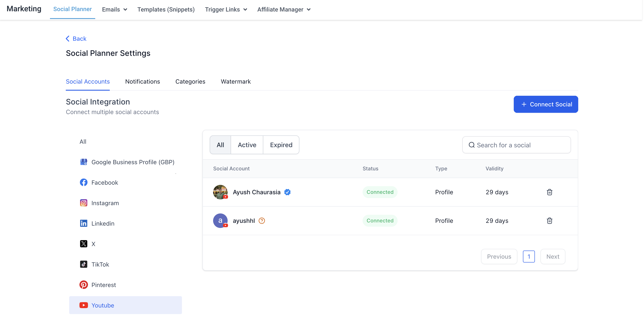This screenshot has height=319, width=644.
Task: Click the search magnifier icon
Action: pyautogui.click(x=471, y=145)
